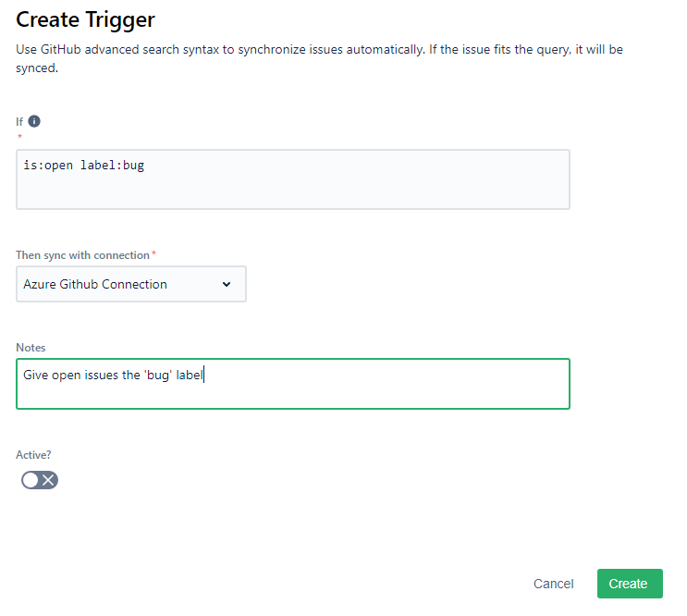Image resolution: width=687 pixels, height=616 pixels.
Task: Click the 'Notes' field label
Action: [x=31, y=348]
